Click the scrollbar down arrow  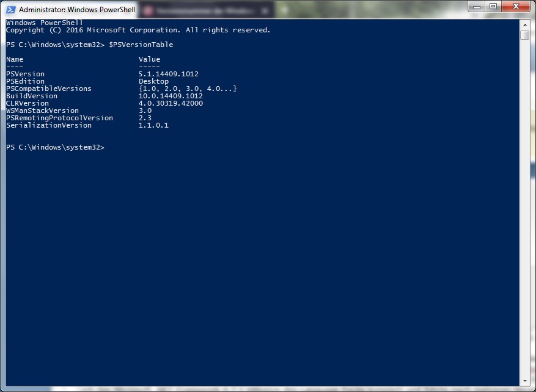[525, 381]
